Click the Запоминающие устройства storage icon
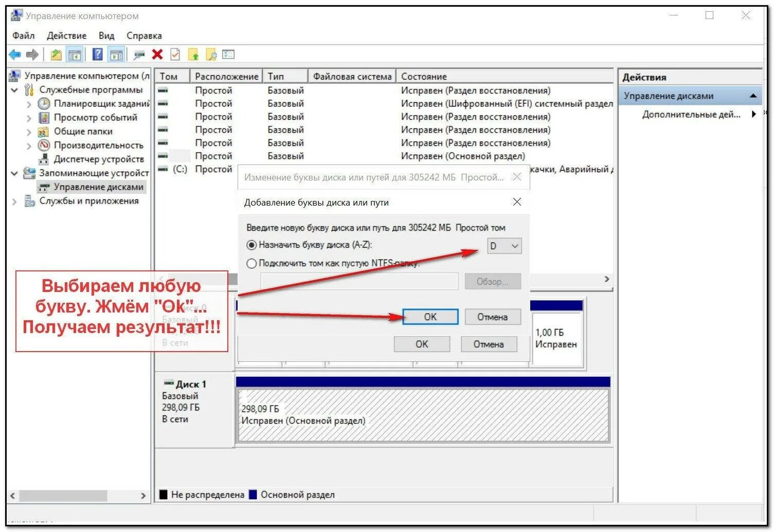This screenshot has height=532, width=774. pyautogui.click(x=29, y=173)
